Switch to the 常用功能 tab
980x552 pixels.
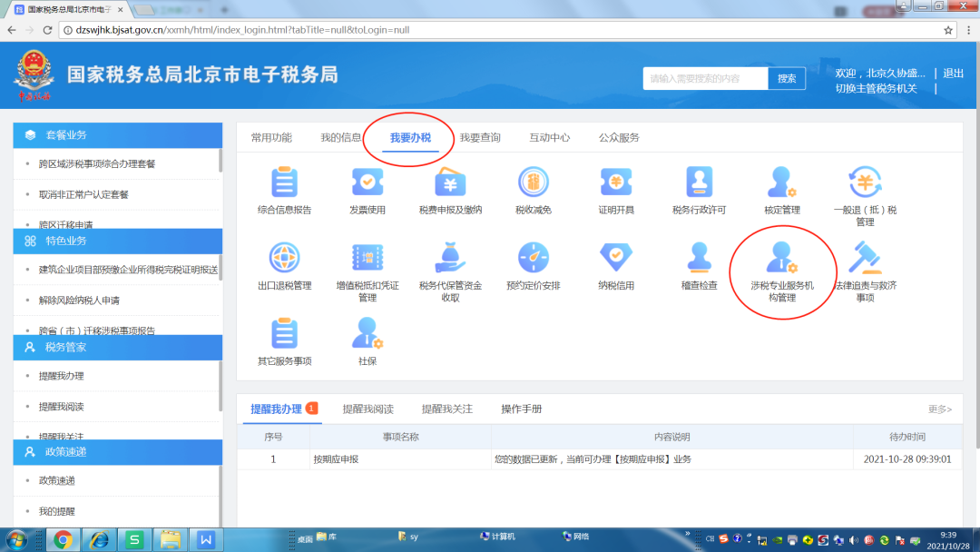(x=271, y=137)
